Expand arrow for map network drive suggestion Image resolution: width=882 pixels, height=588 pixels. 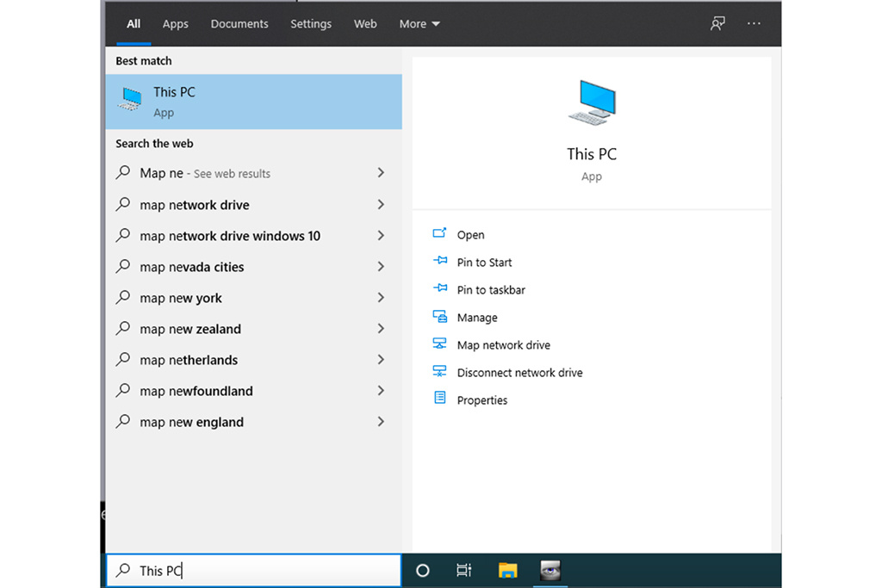tap(381, 205)
